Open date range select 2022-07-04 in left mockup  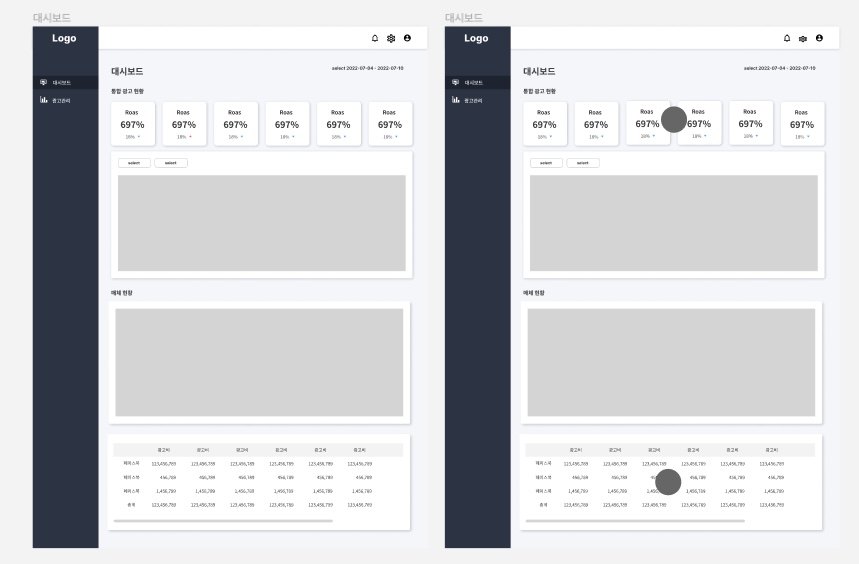point(368,68)
